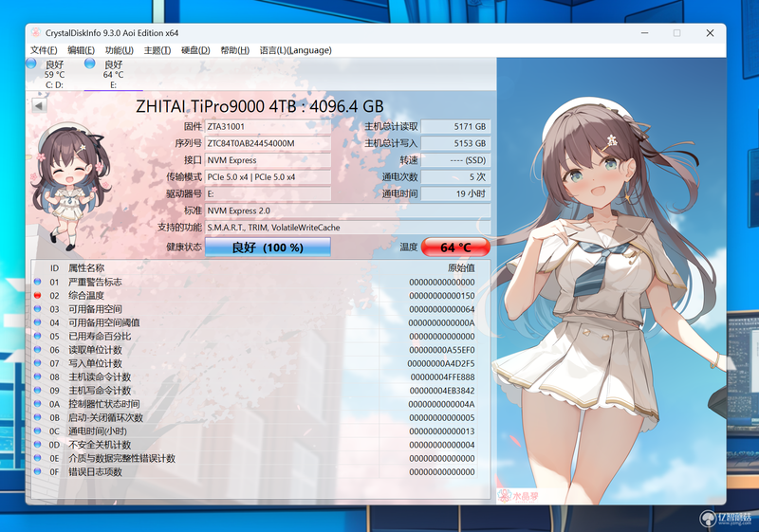The image size is (759, 532).
Task: Click raw value 0000004EB3842
Action: pos(442,391)
